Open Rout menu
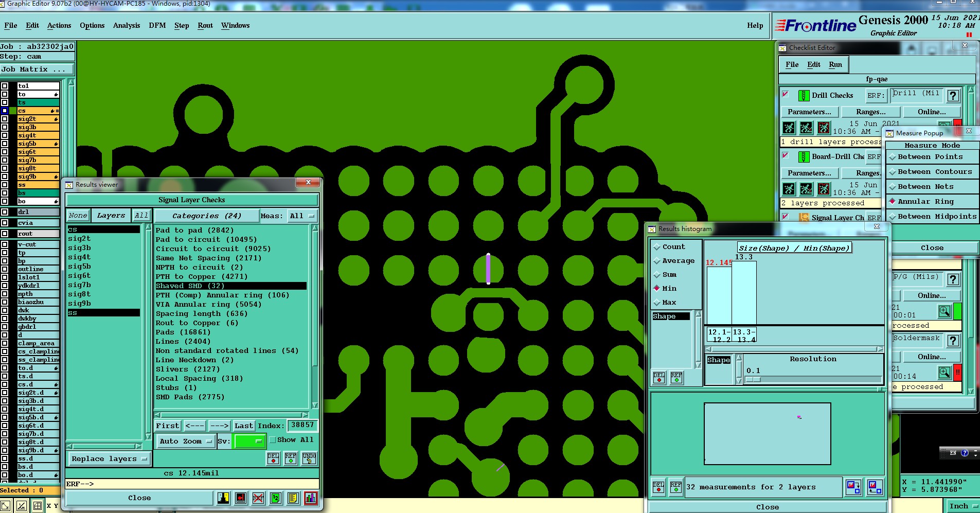Image resolution: width=980 pixels, height=513 pixels. coord(205,26)
